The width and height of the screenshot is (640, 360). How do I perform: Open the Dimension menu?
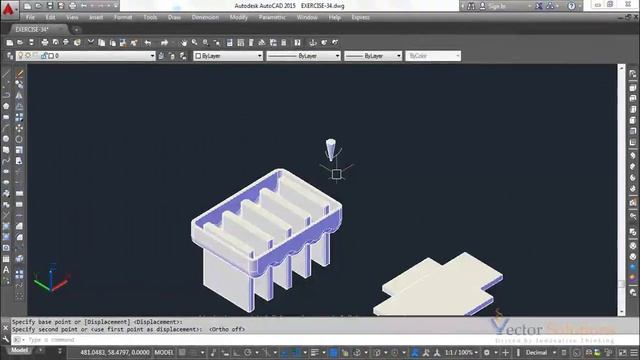pos(205,18)
